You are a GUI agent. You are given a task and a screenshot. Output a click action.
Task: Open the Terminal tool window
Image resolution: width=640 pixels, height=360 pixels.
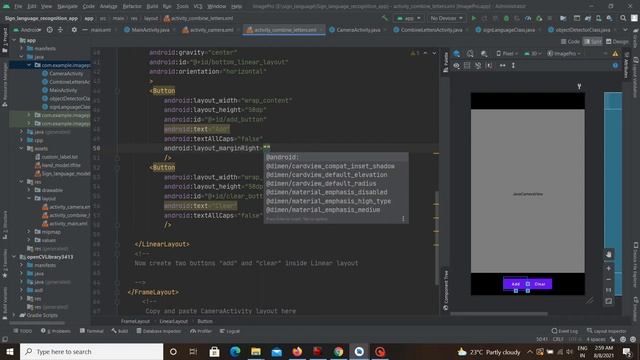[x=92, y=331]
